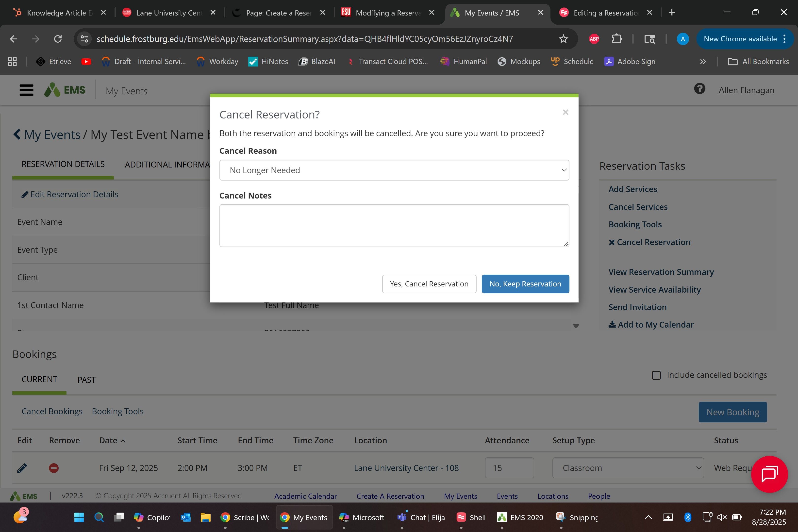Open the EMS hamburger menu
798x532 pixels.
26,90
